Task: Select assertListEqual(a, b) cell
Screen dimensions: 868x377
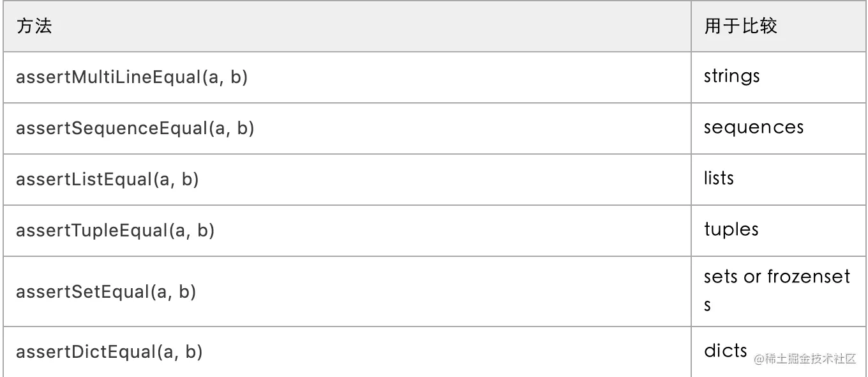Action: [347, 180]
